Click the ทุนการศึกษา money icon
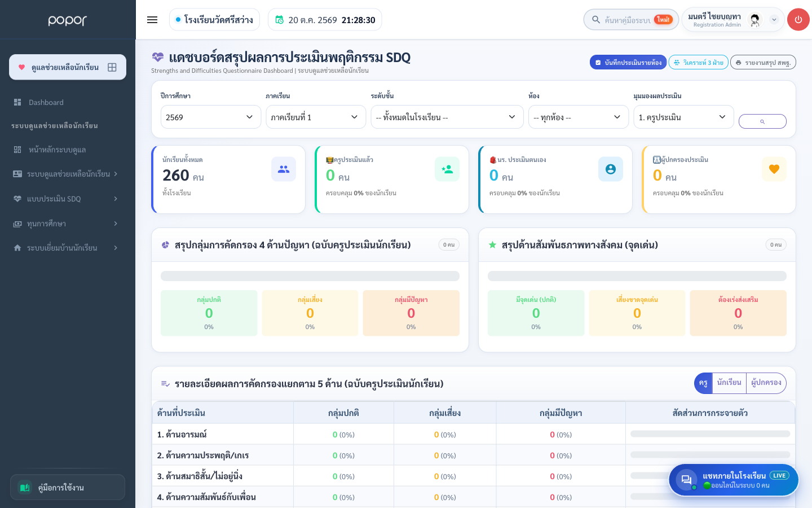 pyautogui.click(x=17, y=224)
